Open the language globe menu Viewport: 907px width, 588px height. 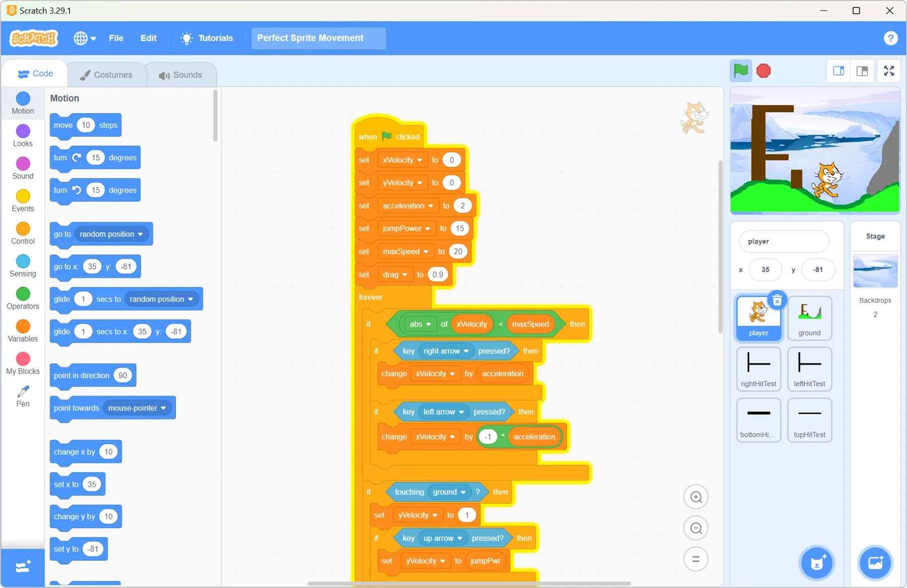pyautogui.click(x=85, y=38)
